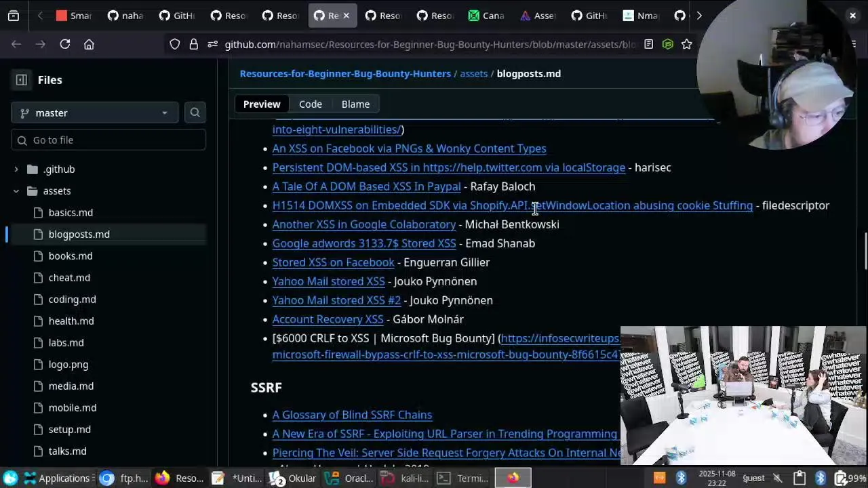Click the github.com address bar

point(430,44)
